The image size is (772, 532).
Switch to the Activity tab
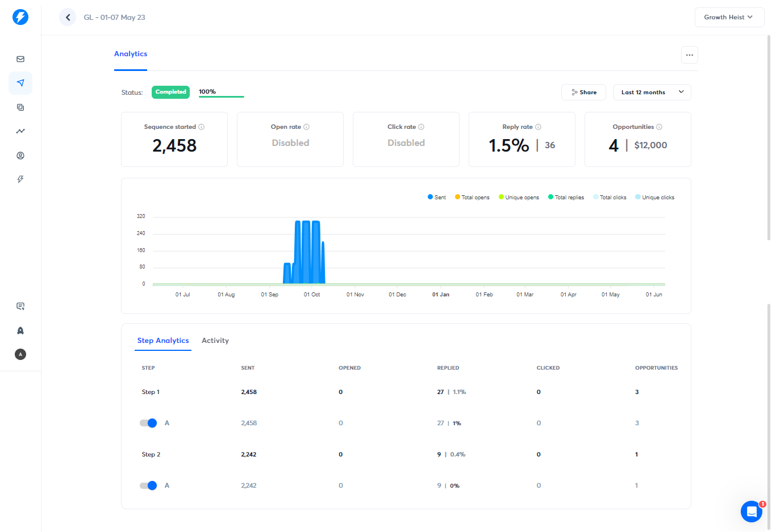[215, 341]
